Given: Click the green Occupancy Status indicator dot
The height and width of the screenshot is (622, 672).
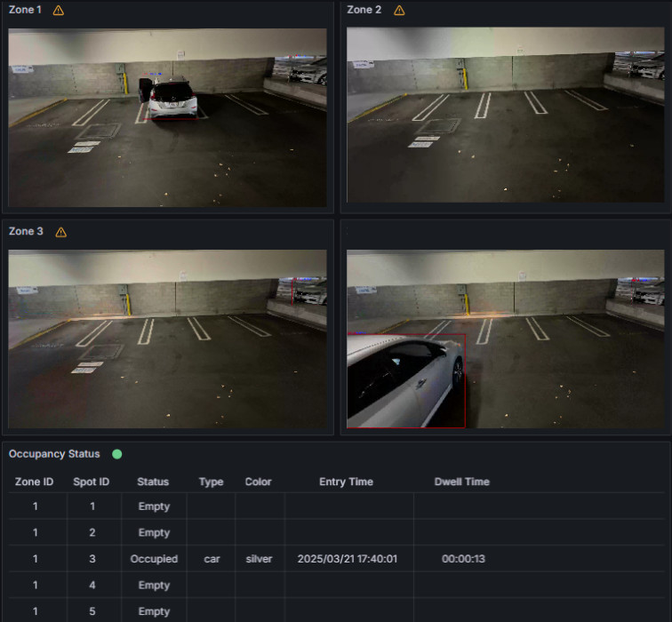Looking at the screenshot, I should click(117, 454).
